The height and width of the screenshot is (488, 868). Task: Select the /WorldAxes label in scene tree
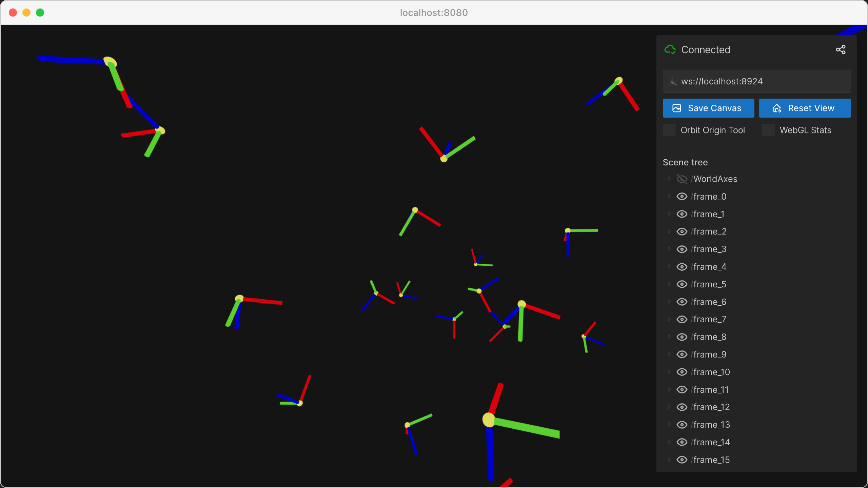714,179
